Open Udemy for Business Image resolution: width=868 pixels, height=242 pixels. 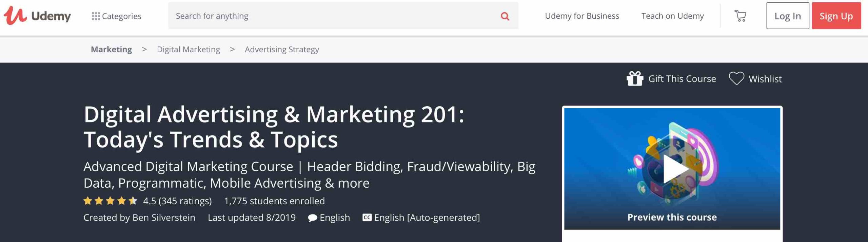[582, 16]
